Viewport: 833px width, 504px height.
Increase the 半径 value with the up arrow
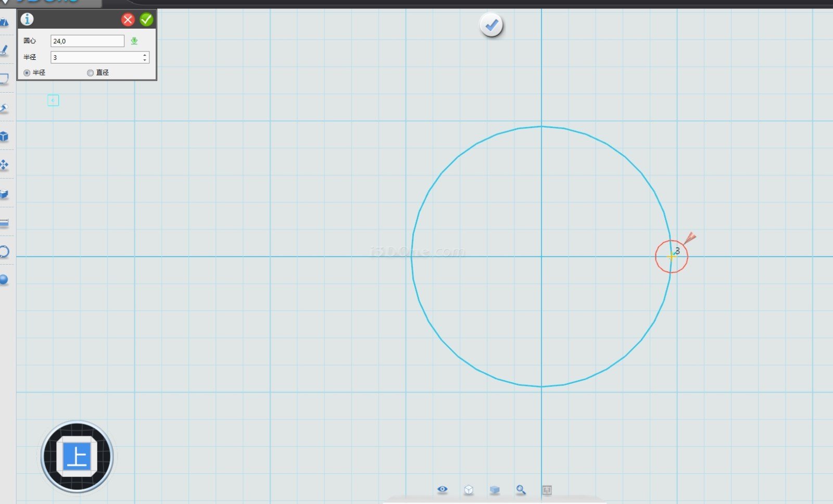click(145, 55)
